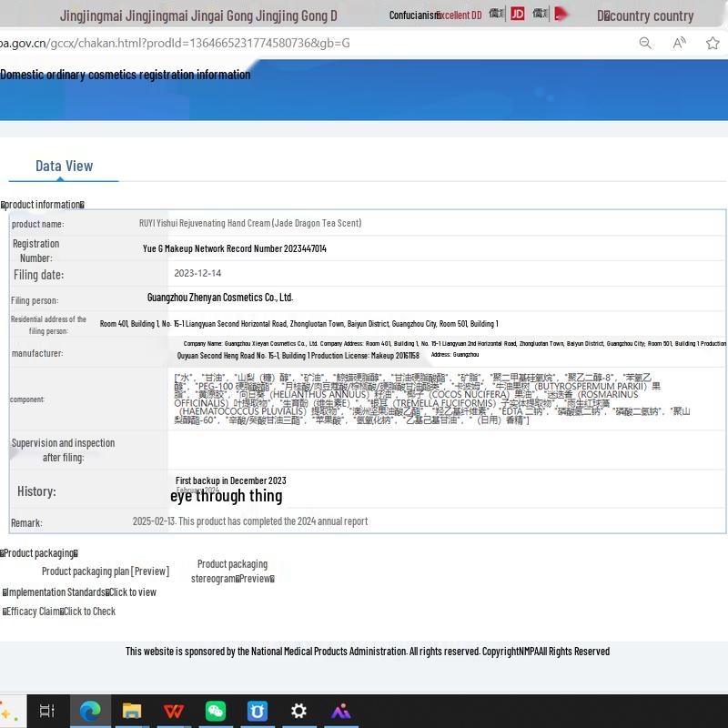Open Microsoft Edge from the taskbar
The width and height of the screenshot is (728, 728).
point(89,711)
